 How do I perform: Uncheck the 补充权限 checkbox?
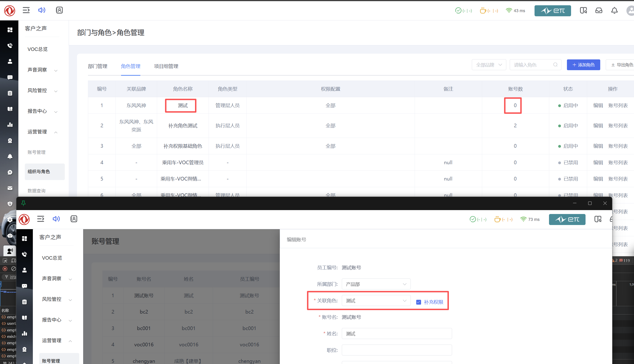click(x=419, y=302)
